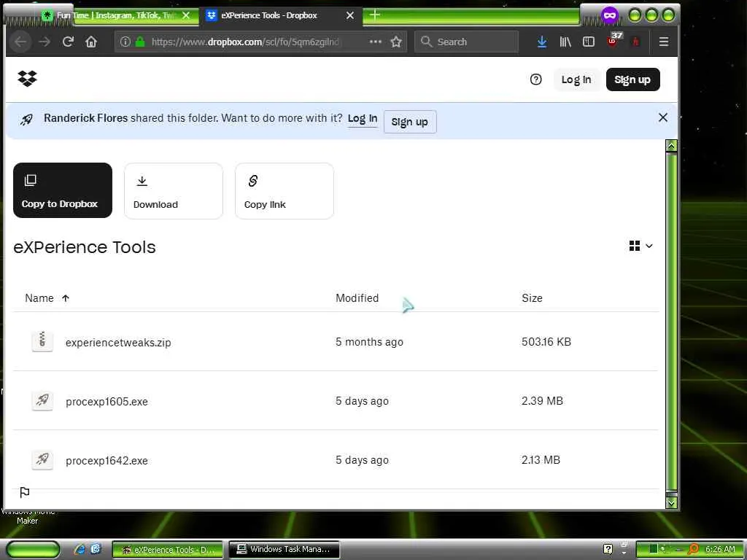Viewport: 747px width, 560px height.
Task: Click the uBlock extension icon showing 37
Action: point(614,40)
